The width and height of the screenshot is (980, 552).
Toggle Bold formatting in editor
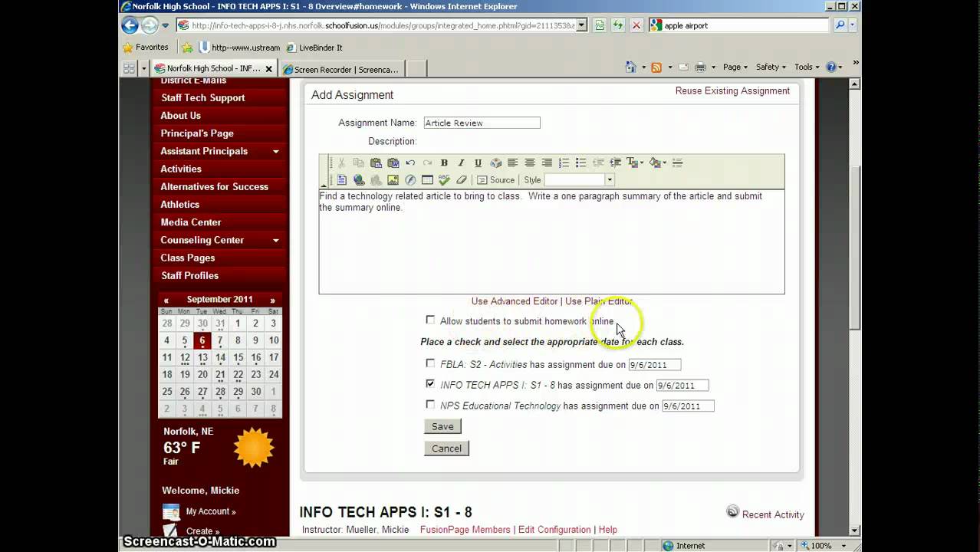point(444,163)
